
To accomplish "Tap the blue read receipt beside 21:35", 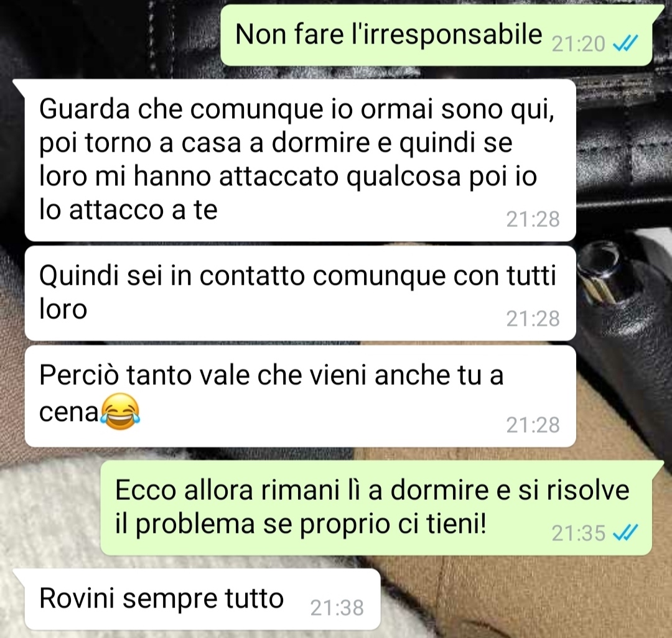I will (626, 533).
